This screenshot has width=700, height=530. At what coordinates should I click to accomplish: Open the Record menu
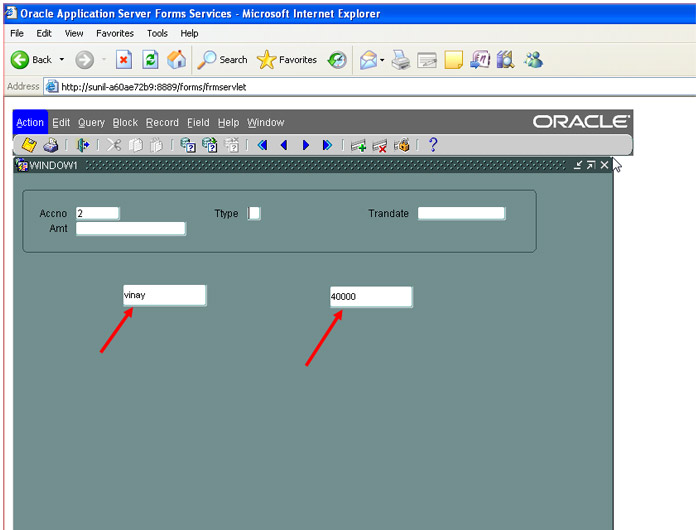pos(162,122)
